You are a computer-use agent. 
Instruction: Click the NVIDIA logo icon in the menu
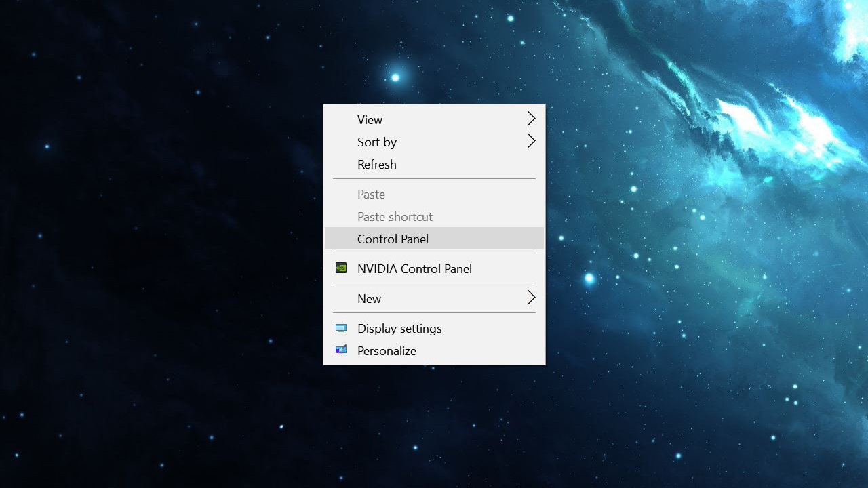[341, 268]
